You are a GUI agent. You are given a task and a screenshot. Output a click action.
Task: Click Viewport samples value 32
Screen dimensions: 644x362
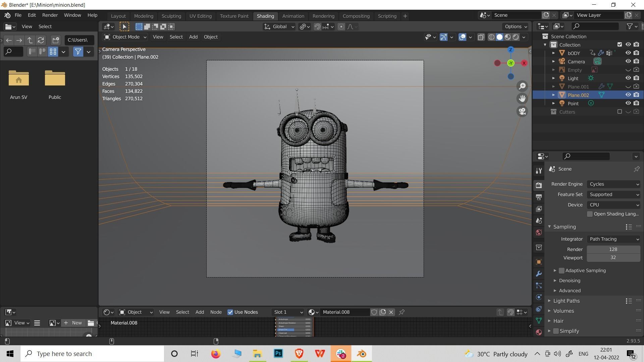613,258
